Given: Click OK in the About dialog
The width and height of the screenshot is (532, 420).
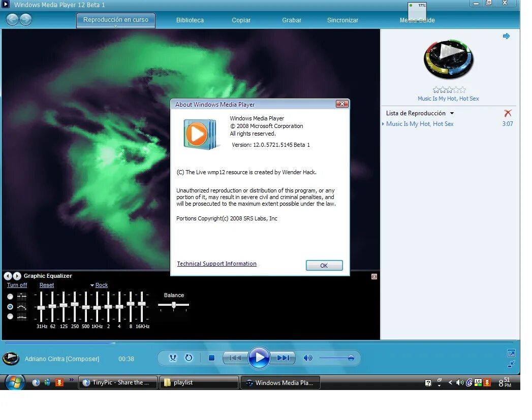Looking at the screenshot, I should (x=324, y=266).
